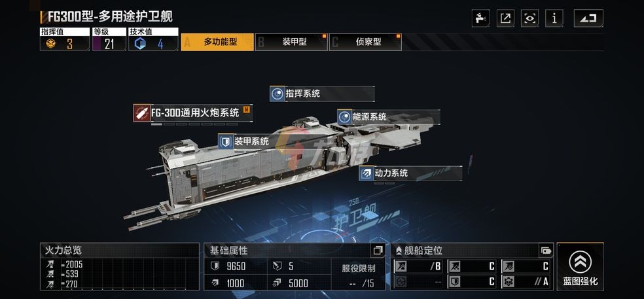Select the 技术值 4 stat box

click(153, 39)
